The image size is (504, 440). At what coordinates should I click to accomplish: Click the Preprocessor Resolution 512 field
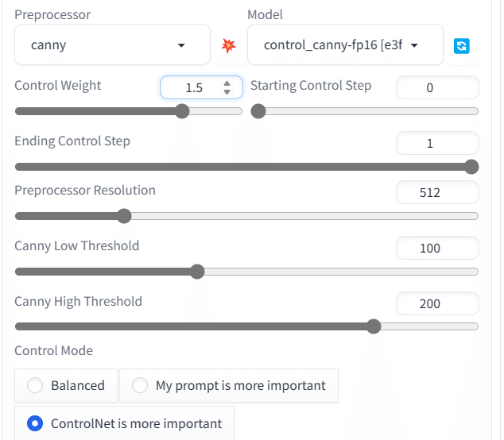(437, 192)
